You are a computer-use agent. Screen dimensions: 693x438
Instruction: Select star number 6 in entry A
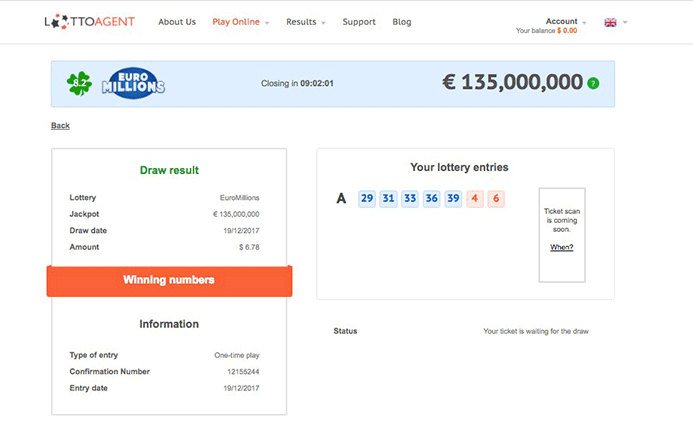(496, 199)
